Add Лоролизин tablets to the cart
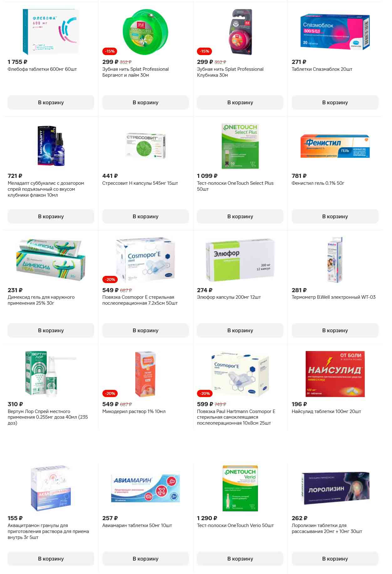 (335, 559)
